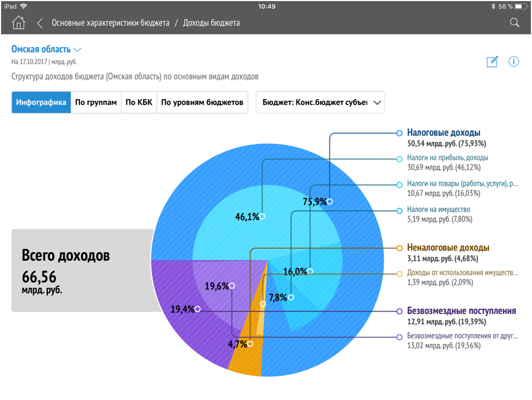Open the Бюджет: Конс.бюджет dropdown

(x=320, y=102)
